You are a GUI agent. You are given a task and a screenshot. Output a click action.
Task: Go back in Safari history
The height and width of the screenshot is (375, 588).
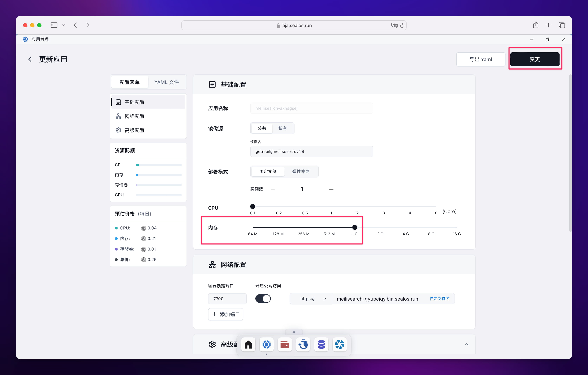76,25
